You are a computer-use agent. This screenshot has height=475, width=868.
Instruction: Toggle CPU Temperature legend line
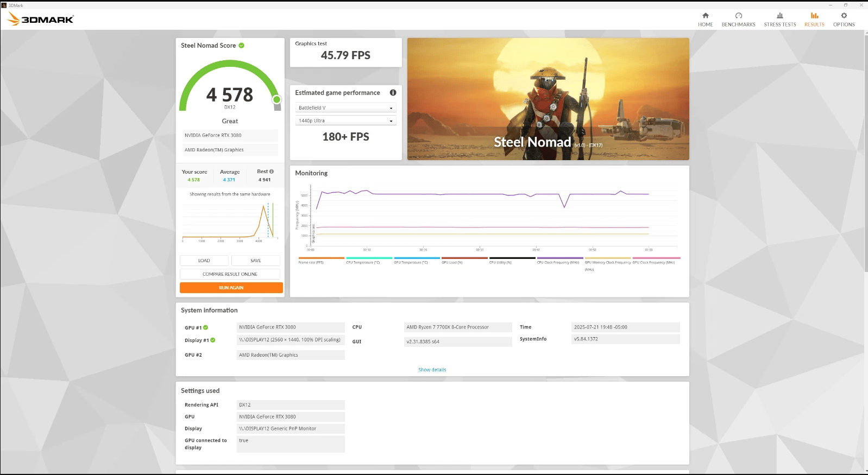coord(369,260)
